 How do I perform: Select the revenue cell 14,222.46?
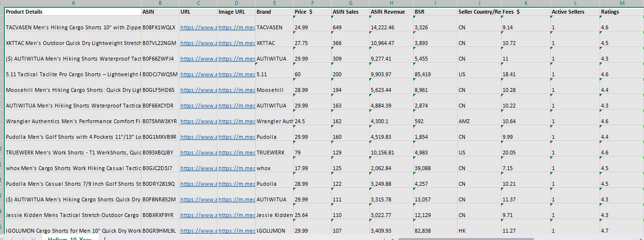point(391,23)
